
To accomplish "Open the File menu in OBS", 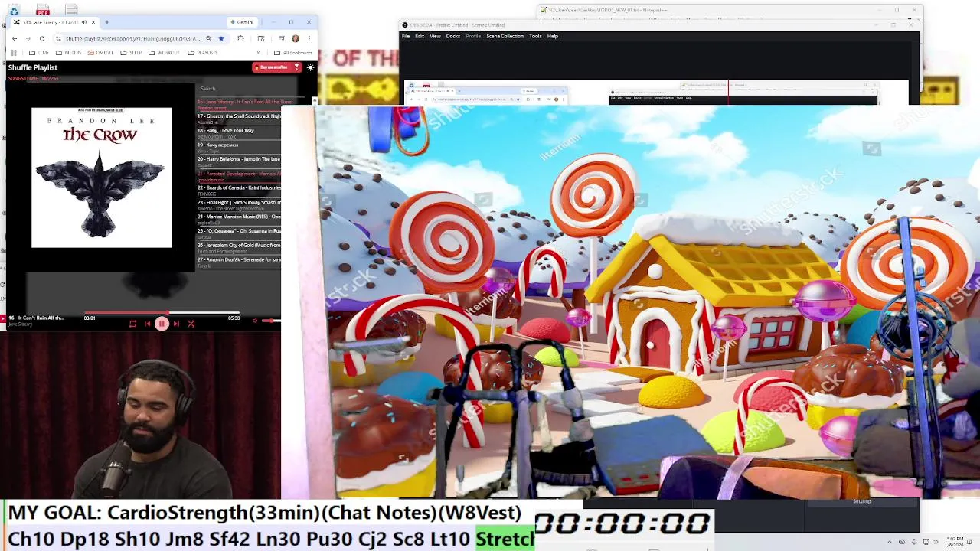I will [x=406, y=36].
